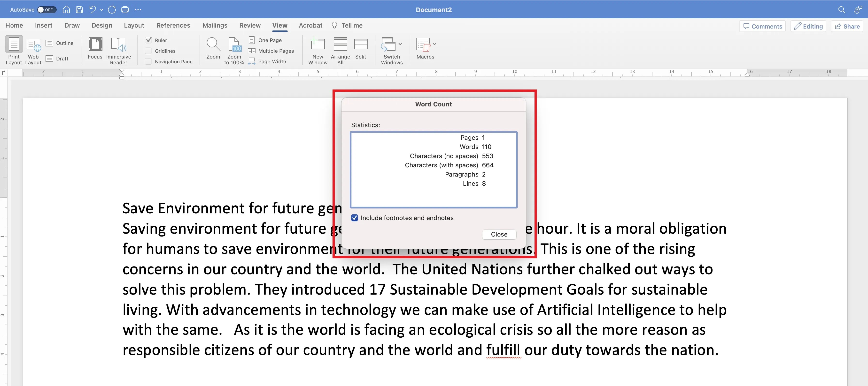Viewport: 868px width, 386px height.
Task: Select Draft view mode
Action: (58, 58)
